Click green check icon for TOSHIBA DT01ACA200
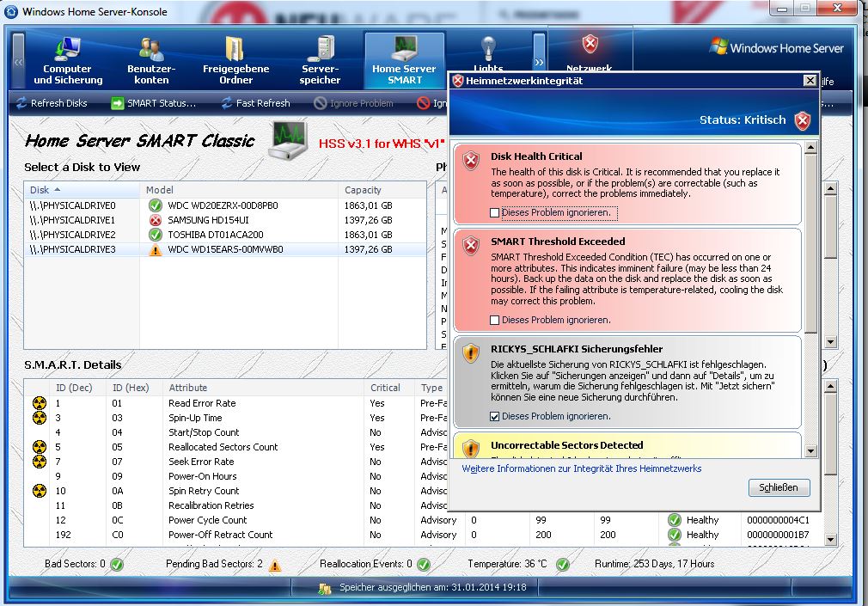 155,235
